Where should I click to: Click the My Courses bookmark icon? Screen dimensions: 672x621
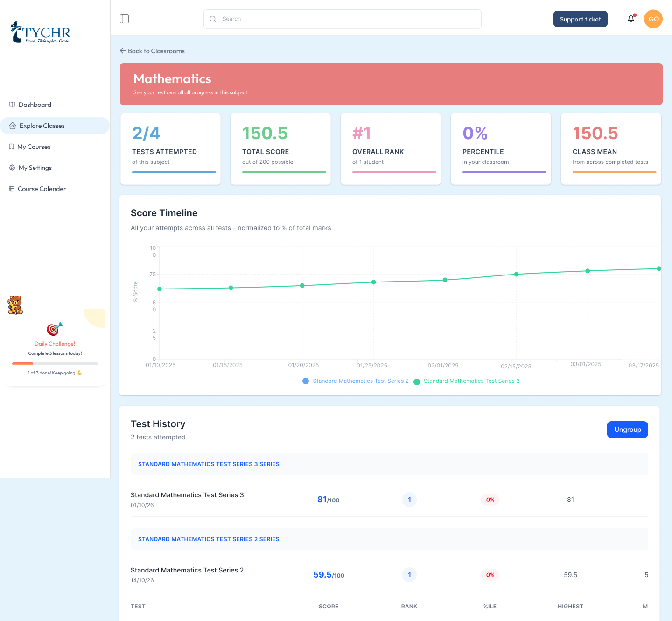11,147
